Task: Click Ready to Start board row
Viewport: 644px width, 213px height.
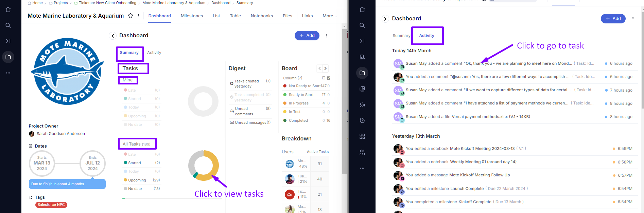Action: 306,95
